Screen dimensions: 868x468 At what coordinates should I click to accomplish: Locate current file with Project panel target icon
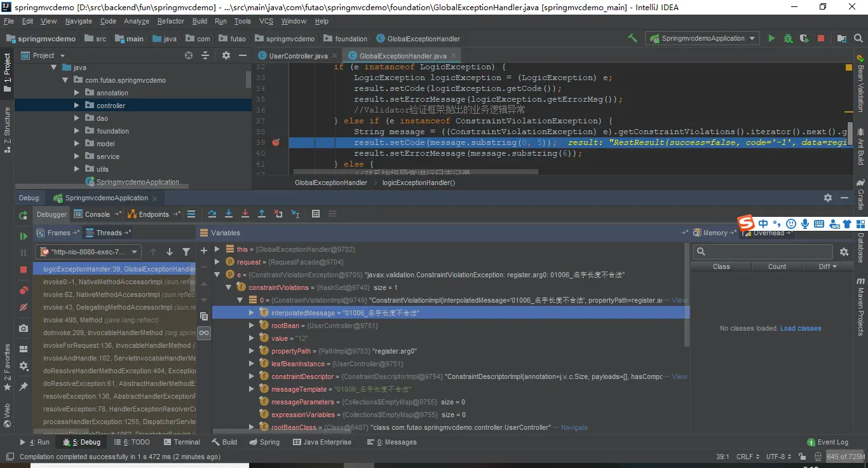[x=188, y=55]
